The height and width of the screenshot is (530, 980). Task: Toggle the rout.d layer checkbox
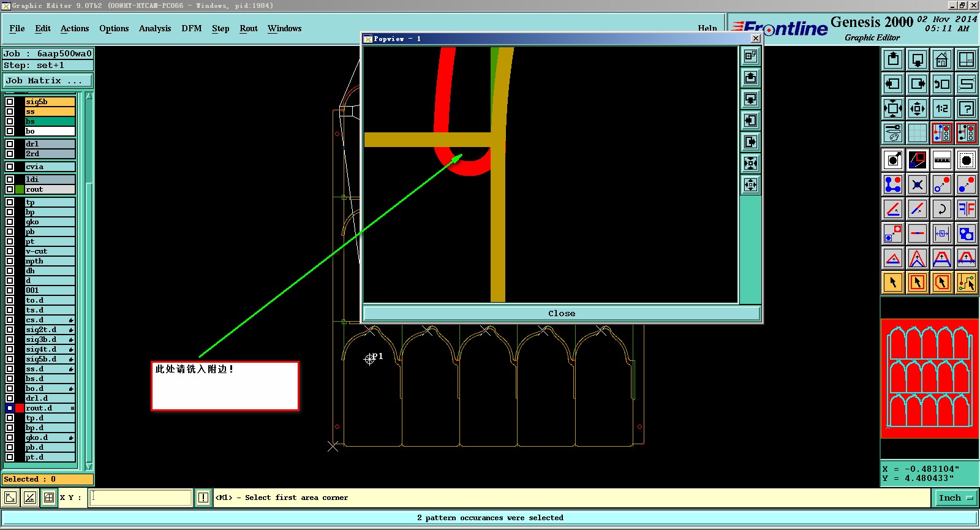coord(10,408)
